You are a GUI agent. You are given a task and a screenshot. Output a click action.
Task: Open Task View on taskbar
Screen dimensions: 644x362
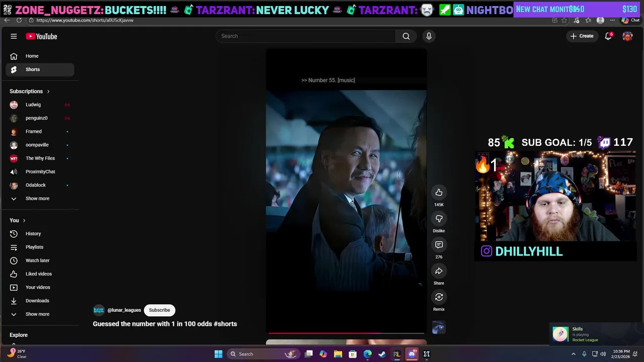(x=309, y=354)
